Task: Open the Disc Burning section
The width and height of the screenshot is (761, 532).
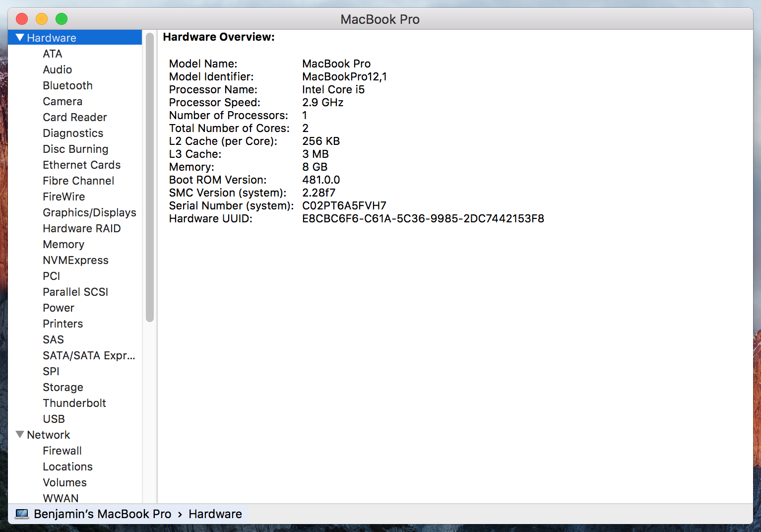Action: 75,149
